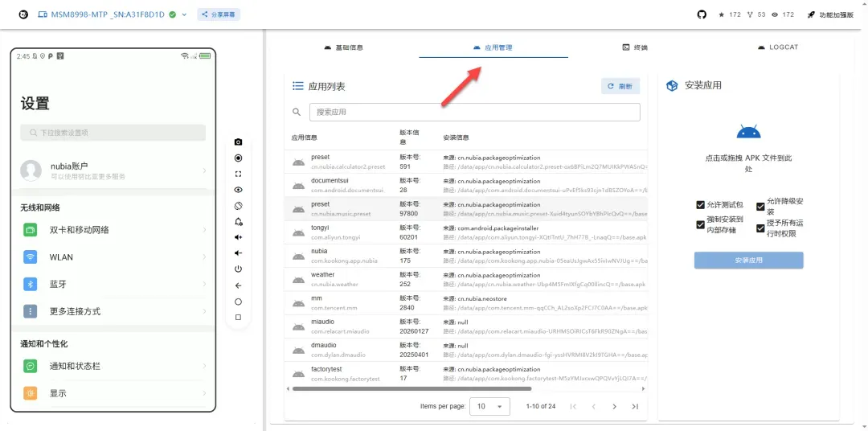This screenshot has width=868, height=431.
Task: Click the Bluetooth icon in phone settings
Action: tap(31, 284)
